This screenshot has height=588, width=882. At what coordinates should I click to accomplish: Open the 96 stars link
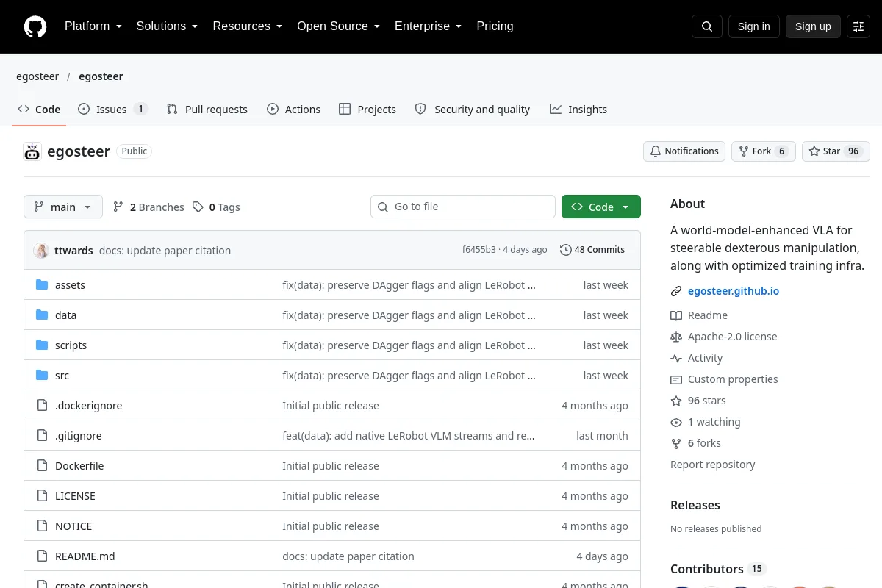[698, 401]
